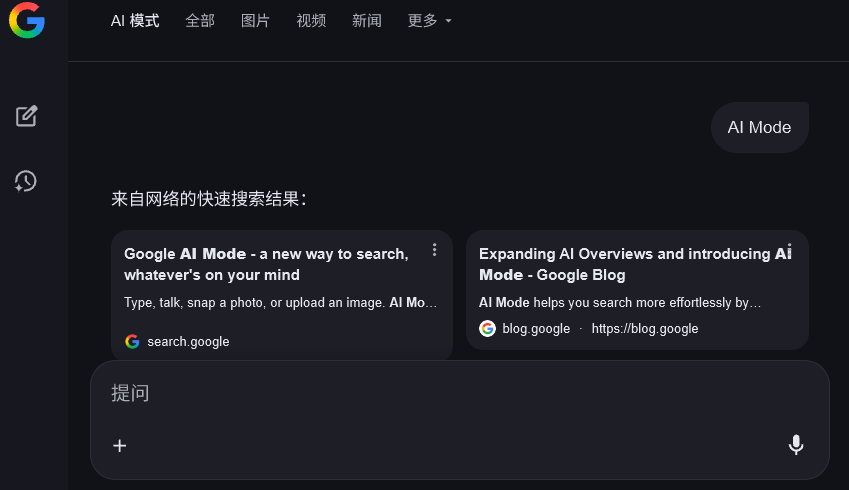
Task: Click the Google logo icon
Action: tap(27, 20)
